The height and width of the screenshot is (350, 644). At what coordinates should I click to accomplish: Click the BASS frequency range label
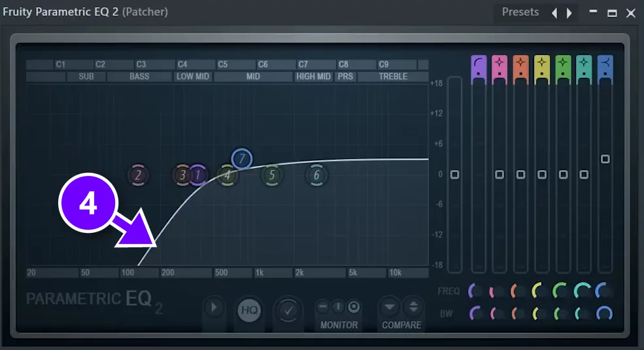click(139, 77)
